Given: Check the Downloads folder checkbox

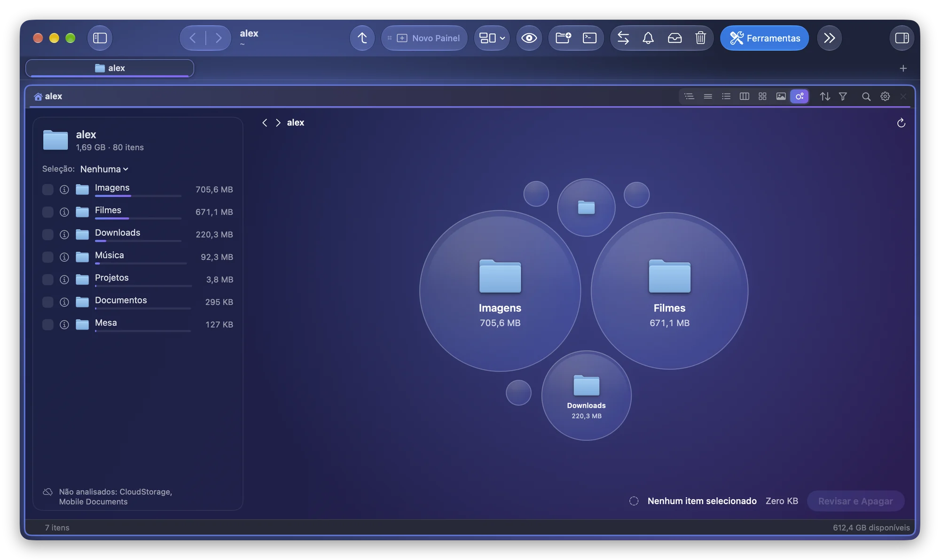Looking at the screenshot, I should (47, 235).
